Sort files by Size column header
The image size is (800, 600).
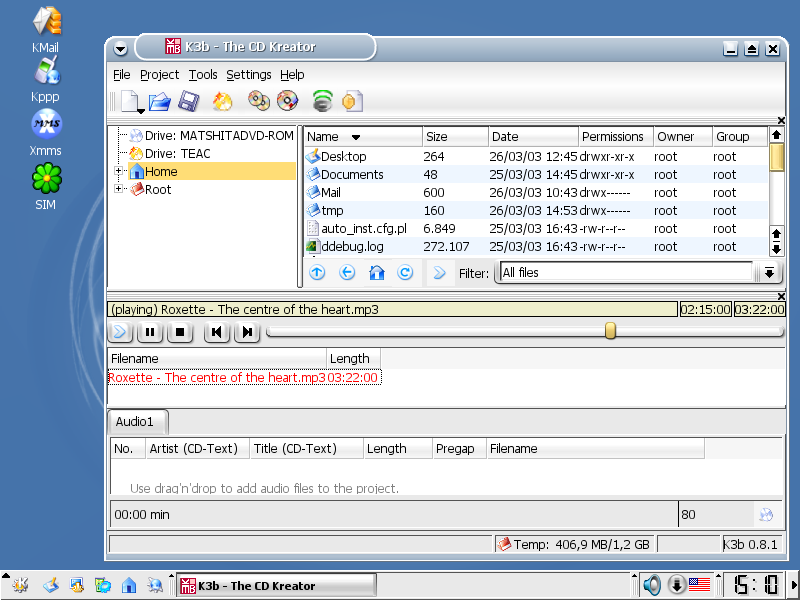click(455, 136)
